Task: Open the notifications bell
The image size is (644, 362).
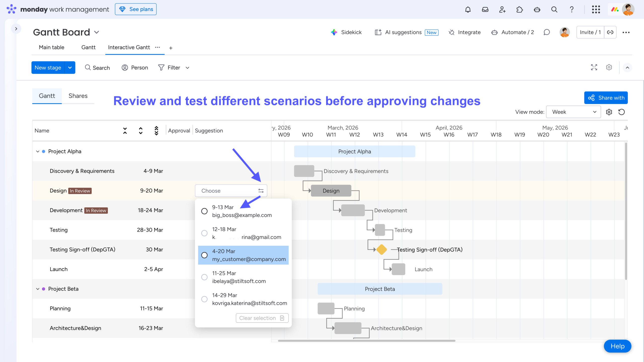Action: [x=468, y=9]
